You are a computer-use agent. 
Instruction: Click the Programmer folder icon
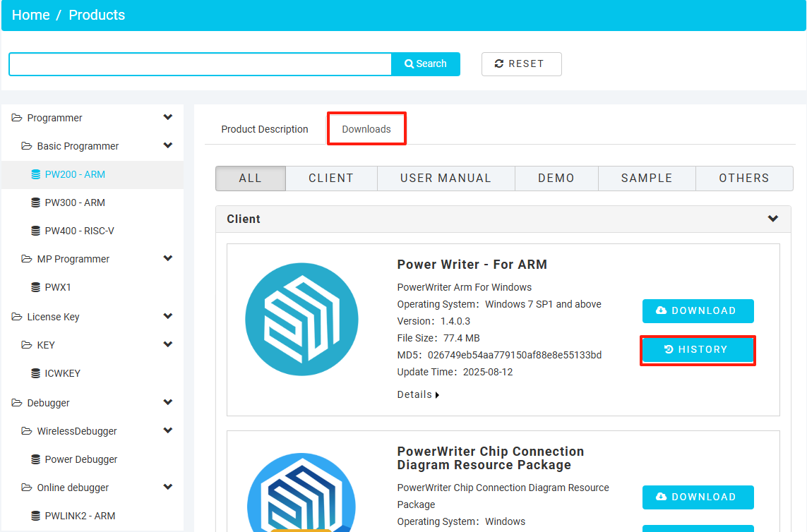click(16, 118)
